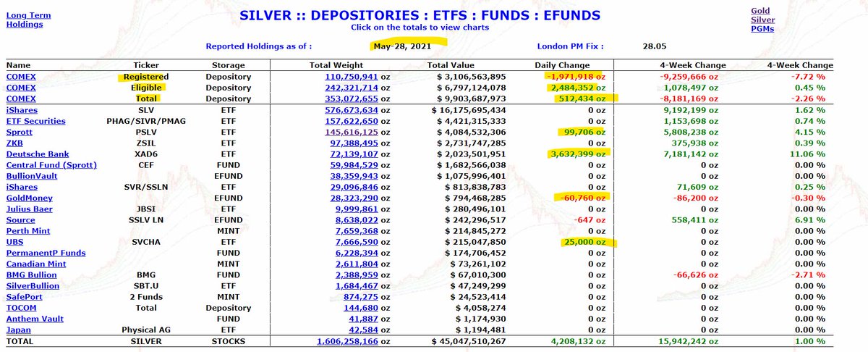Image resolution: width=868 pixels, height=352 pixels.
Task: View chart for TOCOM weight 144,680
Action: point(360,307)
